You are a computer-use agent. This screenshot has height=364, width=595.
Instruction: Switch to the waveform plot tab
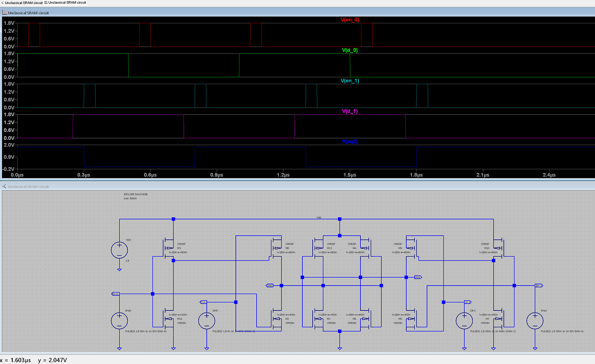(65, 2)
